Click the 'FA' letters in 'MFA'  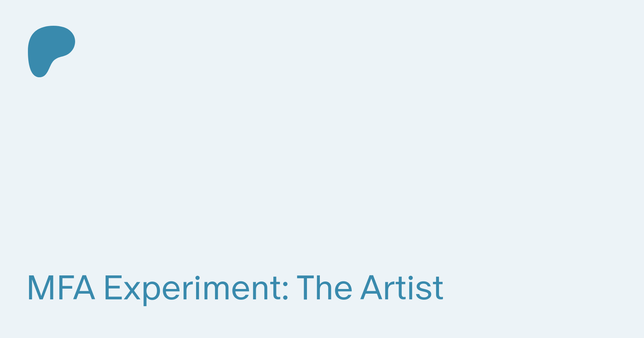tap(75, 288)
